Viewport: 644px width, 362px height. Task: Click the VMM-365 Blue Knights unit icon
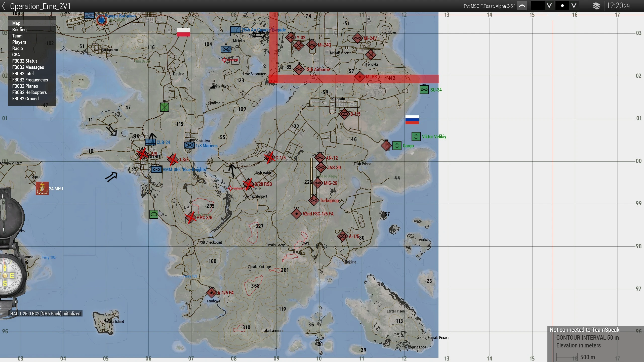(156, 169)
